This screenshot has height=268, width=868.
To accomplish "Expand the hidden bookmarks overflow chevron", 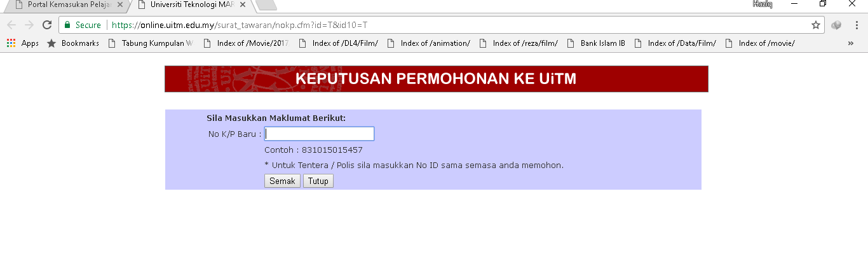I will [x=851, y=43].
